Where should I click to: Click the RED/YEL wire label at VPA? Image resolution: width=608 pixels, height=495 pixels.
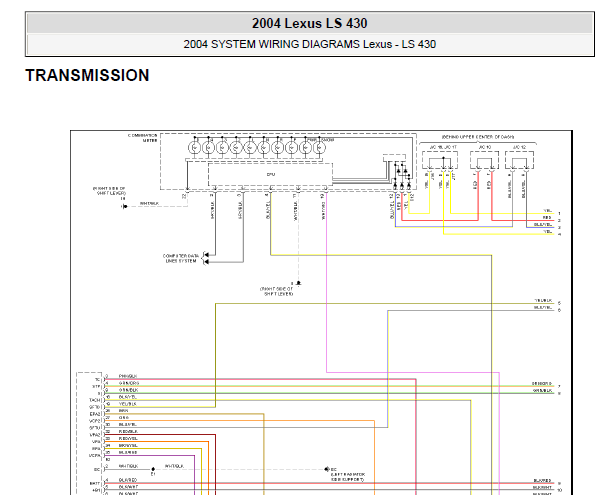128,438
